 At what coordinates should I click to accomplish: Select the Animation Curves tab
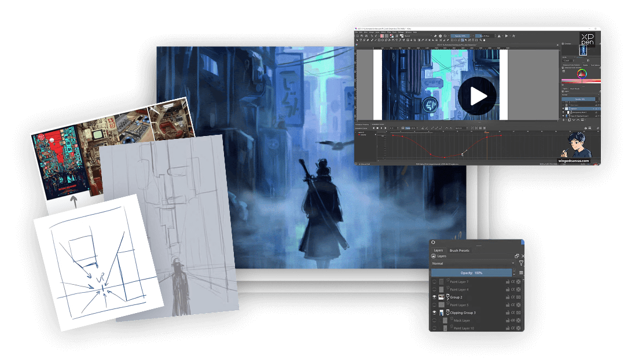pyautogui.click(x=378, y=124)
